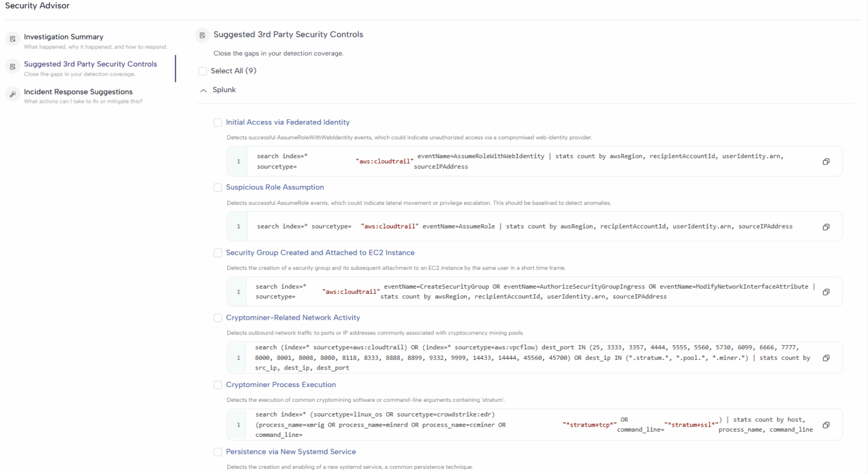Tick the Persistence via New Systemd Service checkbox

pos(218,452)
